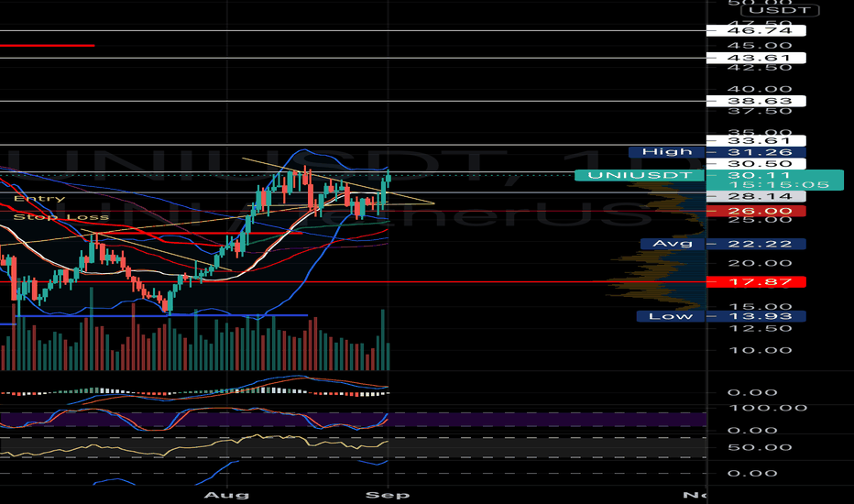The image size is (854, 504).
Task: Click the 12.50 price axis value
Action: (x=760, y=328)
